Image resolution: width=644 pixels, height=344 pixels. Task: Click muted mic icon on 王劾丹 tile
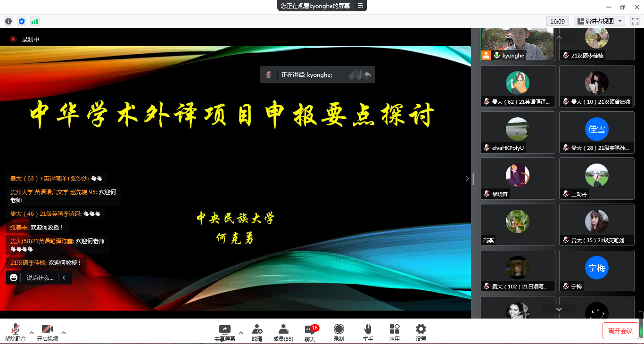pyautogui.click(x=566, y=194)
